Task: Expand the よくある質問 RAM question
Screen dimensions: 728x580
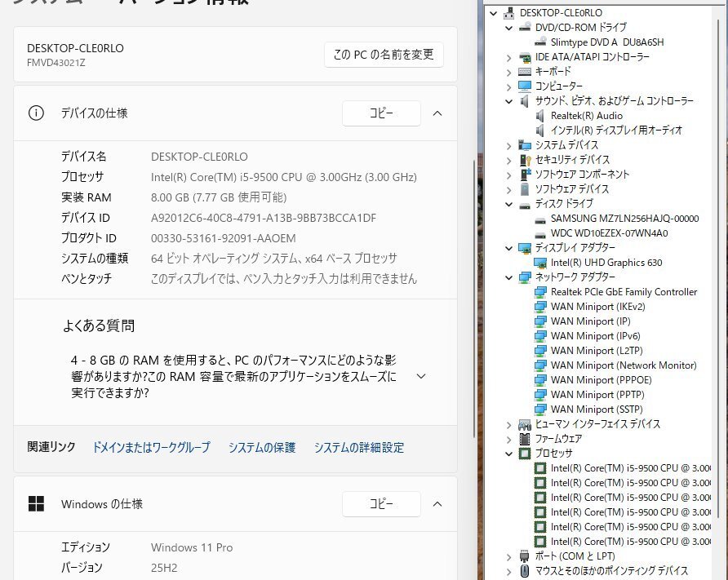Action: tap(421, 376)
